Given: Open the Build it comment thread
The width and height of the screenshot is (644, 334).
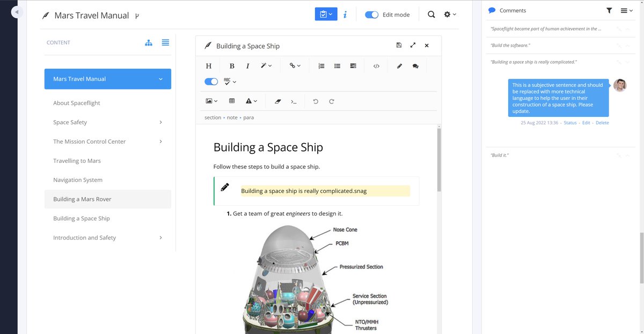Looking at the screenshot, I should coord(500,155).
